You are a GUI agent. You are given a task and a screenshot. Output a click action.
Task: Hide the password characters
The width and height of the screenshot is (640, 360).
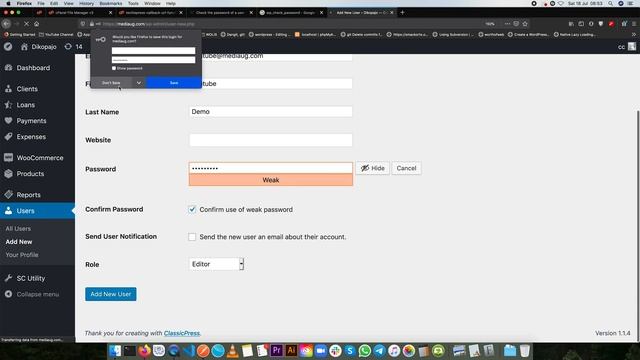coord(373,168)
